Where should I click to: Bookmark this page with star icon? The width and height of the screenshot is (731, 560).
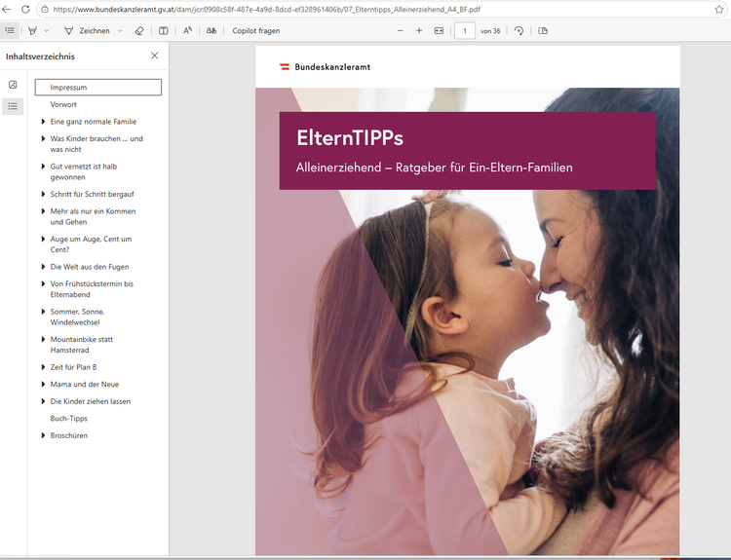(719, 10)
